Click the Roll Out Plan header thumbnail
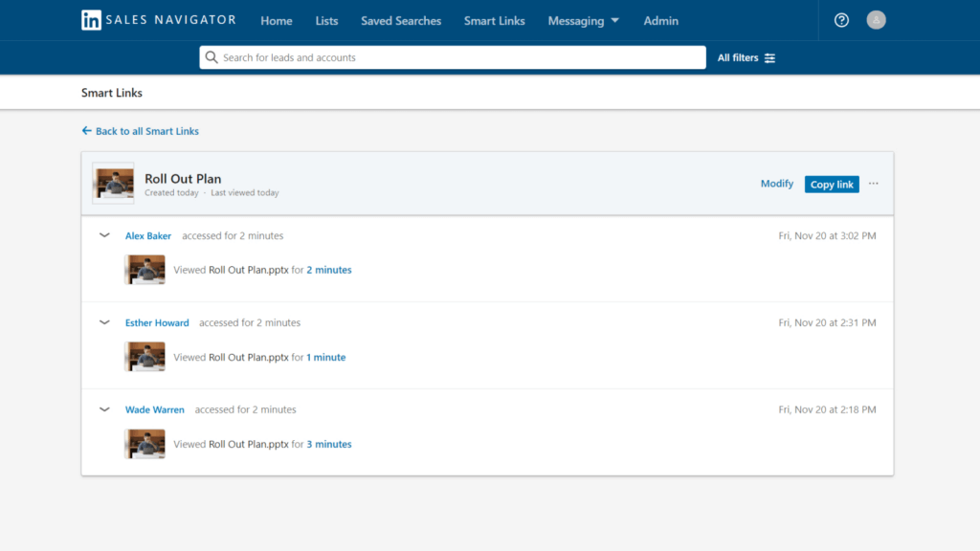The height and width of the screenshot is (551, 980). pyautogui.click(x=113, y=183)
